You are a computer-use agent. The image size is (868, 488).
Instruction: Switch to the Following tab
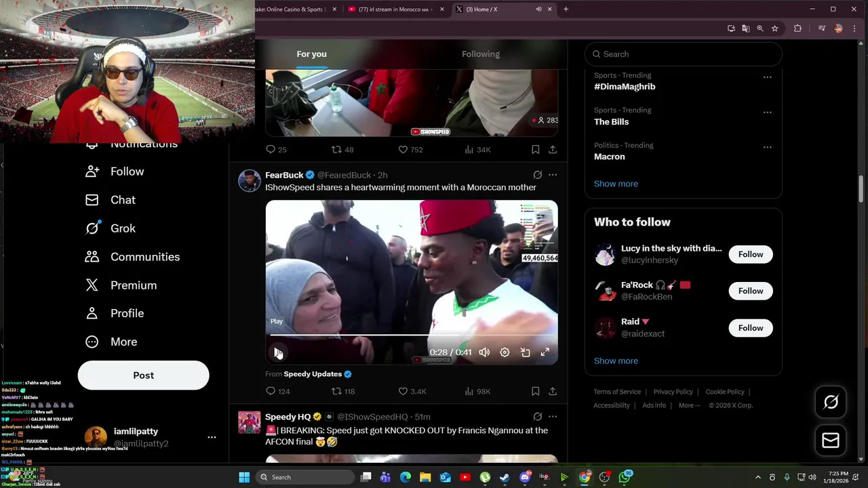tap(481, 54)
